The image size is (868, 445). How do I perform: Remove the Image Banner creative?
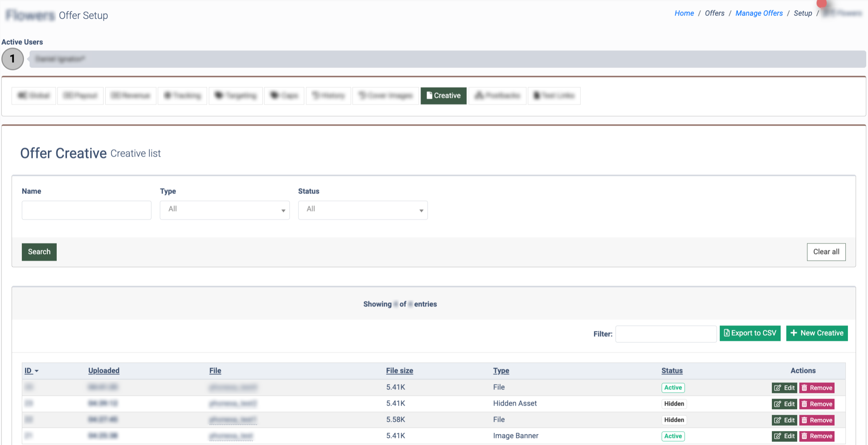(817, 436)
